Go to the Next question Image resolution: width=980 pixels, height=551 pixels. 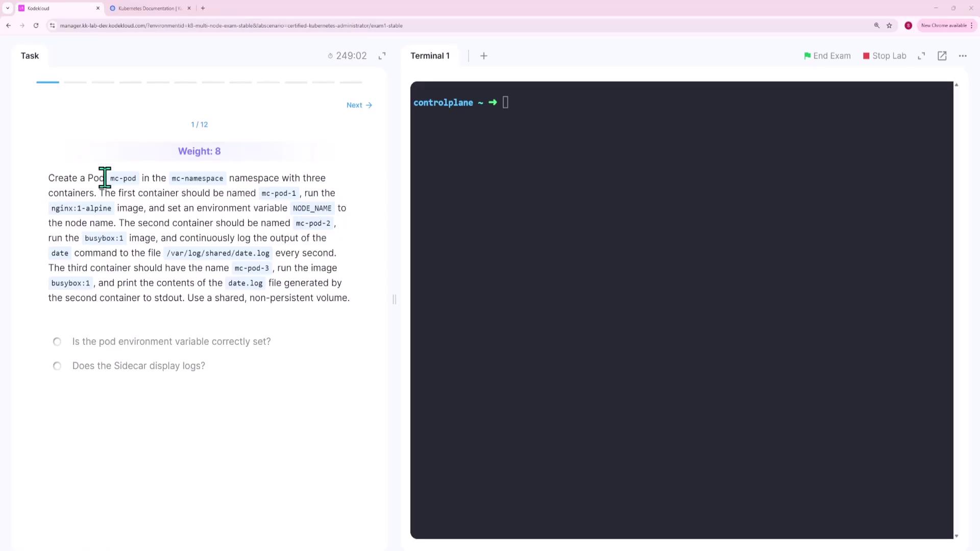pyautogui.click(x=359, y=105)
